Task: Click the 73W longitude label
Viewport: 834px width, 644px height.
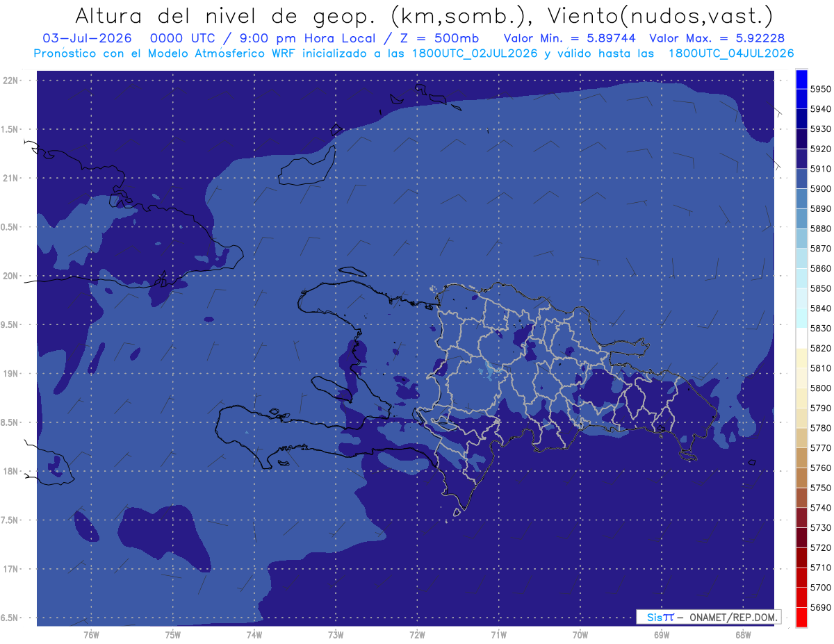Action: 336,634
